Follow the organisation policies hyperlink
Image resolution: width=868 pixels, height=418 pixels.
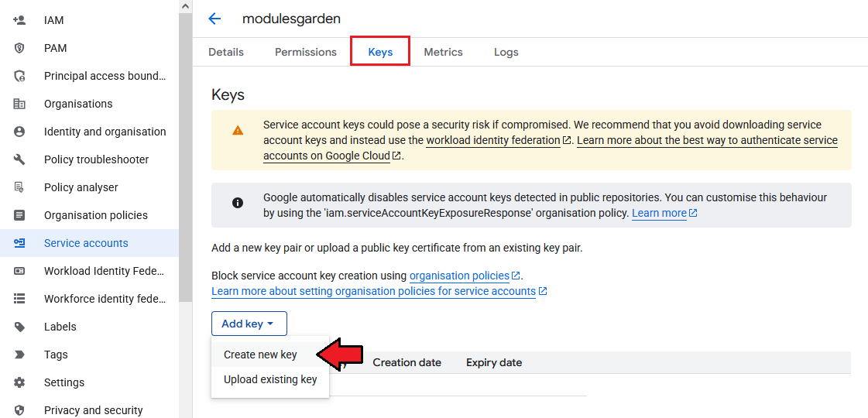pyautogui.click(x=459, y=276)
